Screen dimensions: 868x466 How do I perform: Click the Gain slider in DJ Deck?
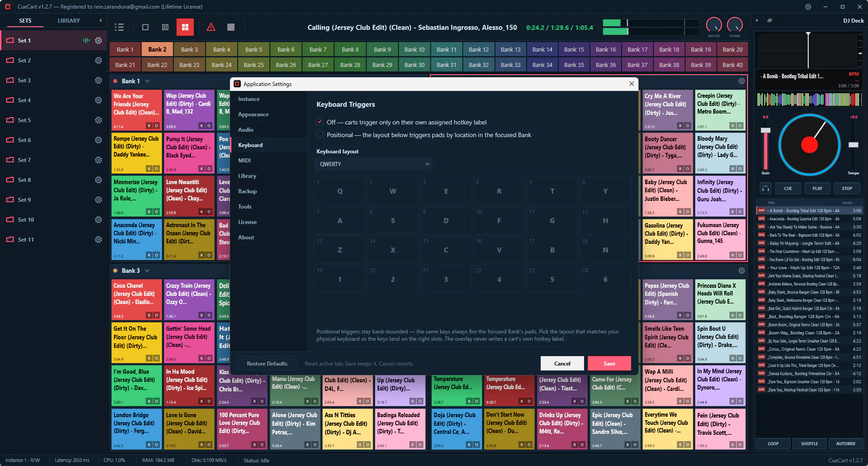(x=765, y=145)
